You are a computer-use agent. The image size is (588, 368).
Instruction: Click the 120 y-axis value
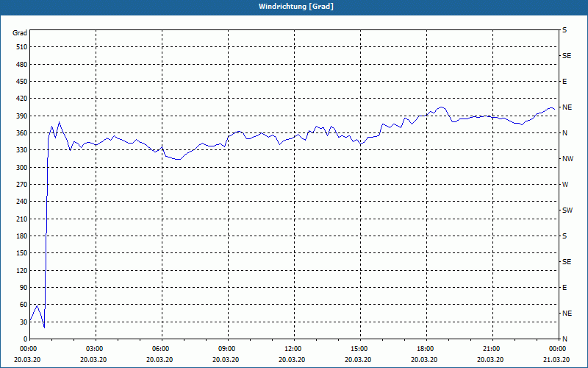(22, 270)
